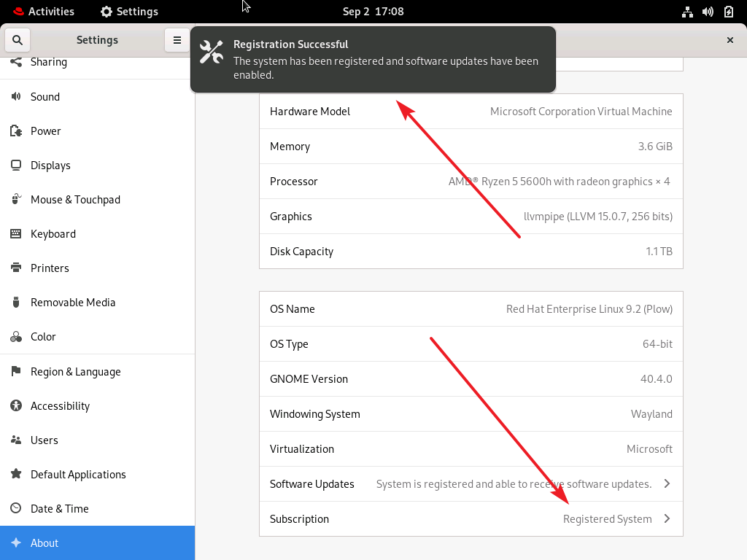Click Red Hat Enterprise Linux 9.2 text

click(589, 309)
